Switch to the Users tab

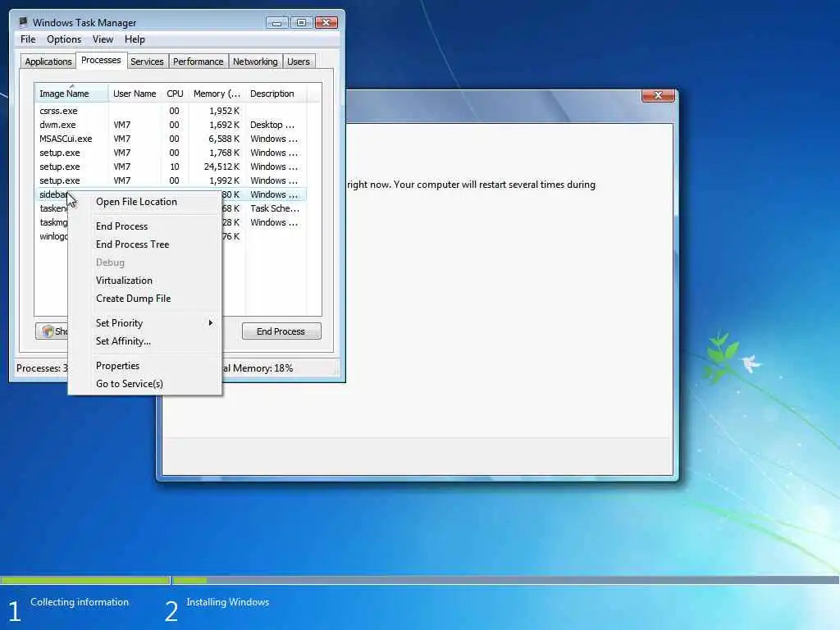[299, 62]
